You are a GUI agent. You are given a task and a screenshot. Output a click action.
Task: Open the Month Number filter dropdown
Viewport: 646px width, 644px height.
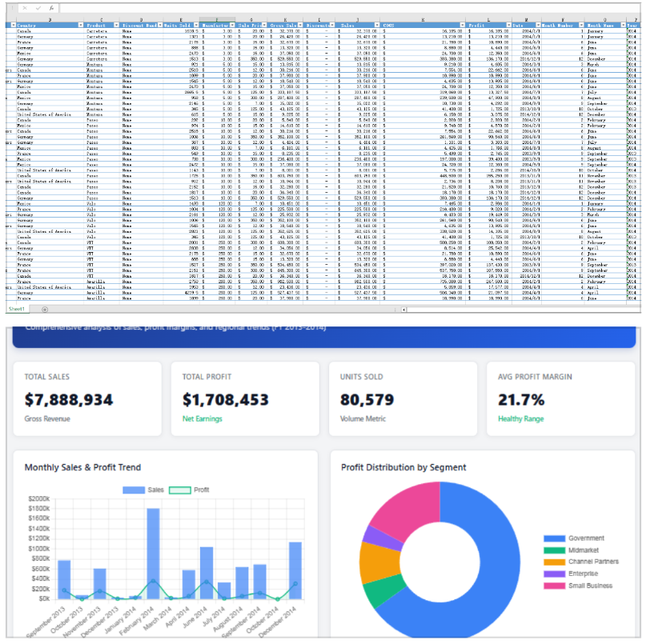[x=581, y=25]
